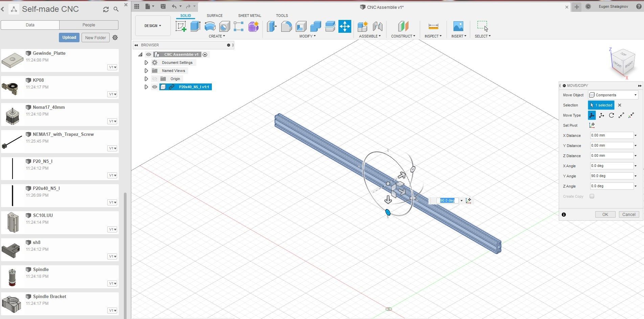Switch to the SURFACE tab
This screenshot has width=644, height=319.
coord(214,15)
